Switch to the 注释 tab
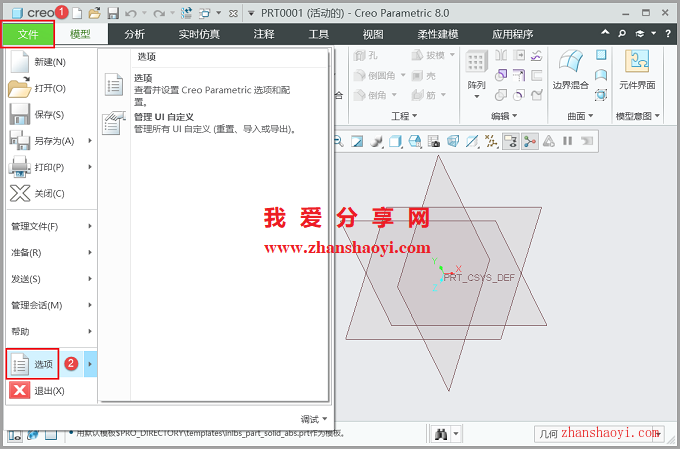 [264, 34]
